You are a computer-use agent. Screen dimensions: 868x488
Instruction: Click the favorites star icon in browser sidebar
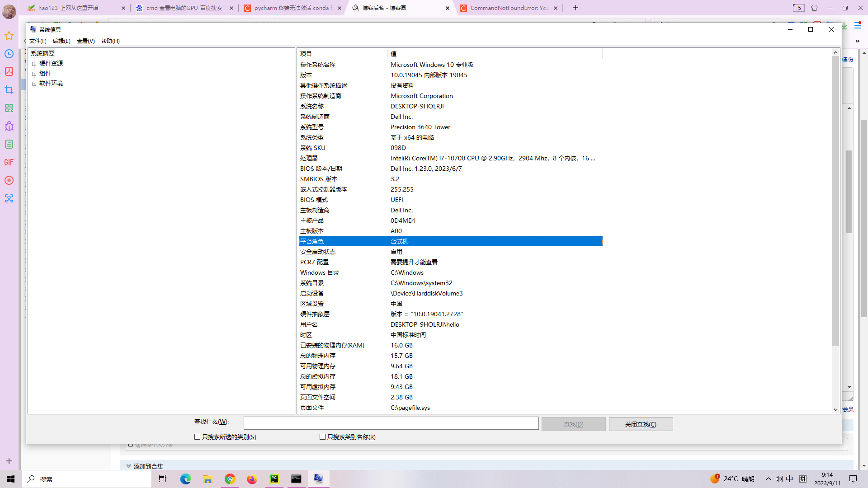point(9,36)
